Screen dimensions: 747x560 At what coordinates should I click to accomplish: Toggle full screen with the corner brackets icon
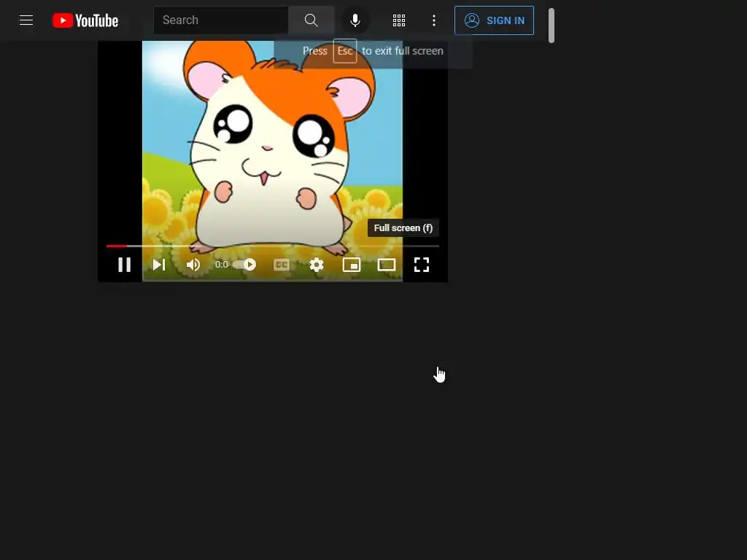click(422, 265)
